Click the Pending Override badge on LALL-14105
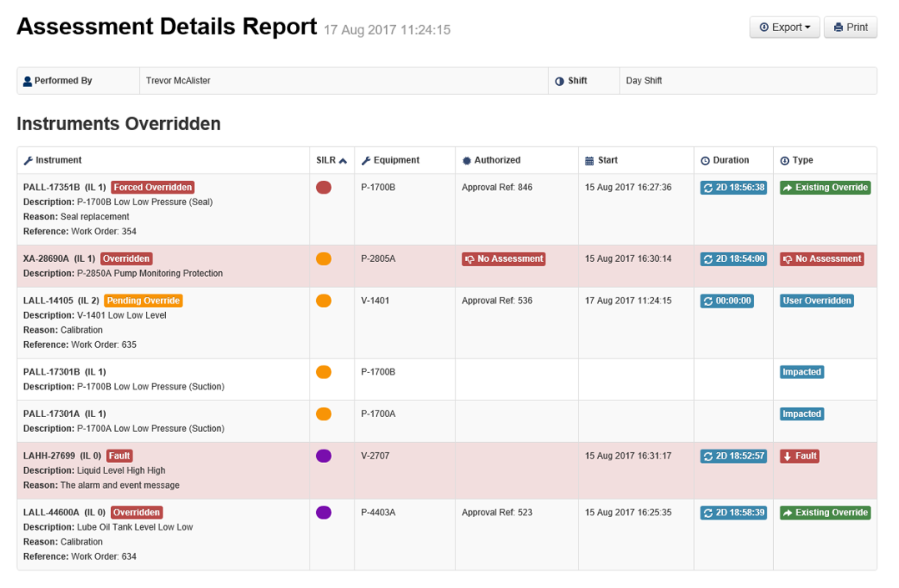899x588 pixels. click(x=143, y=300)
